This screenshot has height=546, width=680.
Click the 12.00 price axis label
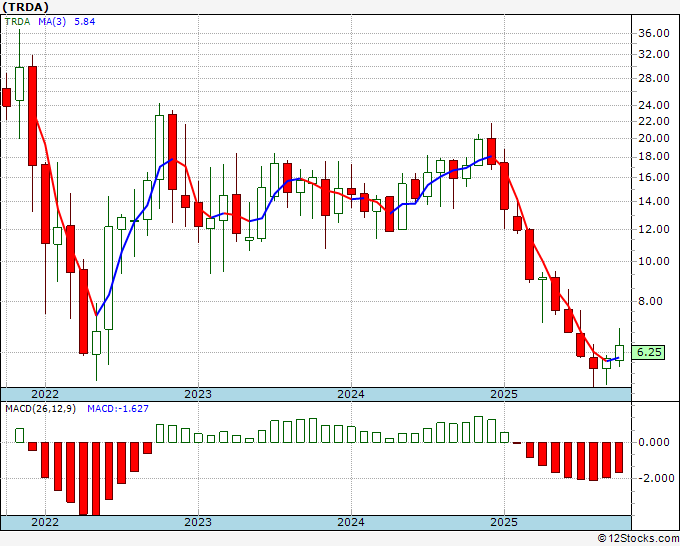[x=654, y=230]
